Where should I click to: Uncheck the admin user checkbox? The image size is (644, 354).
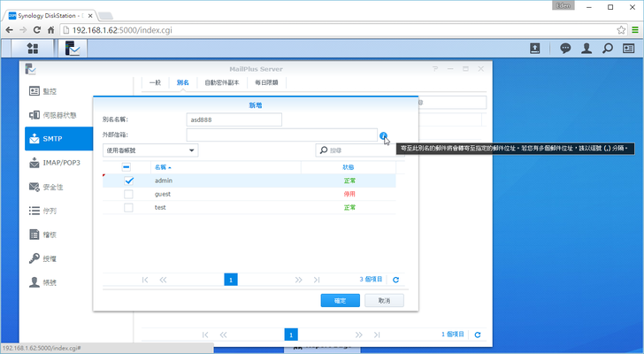[128, 181]
